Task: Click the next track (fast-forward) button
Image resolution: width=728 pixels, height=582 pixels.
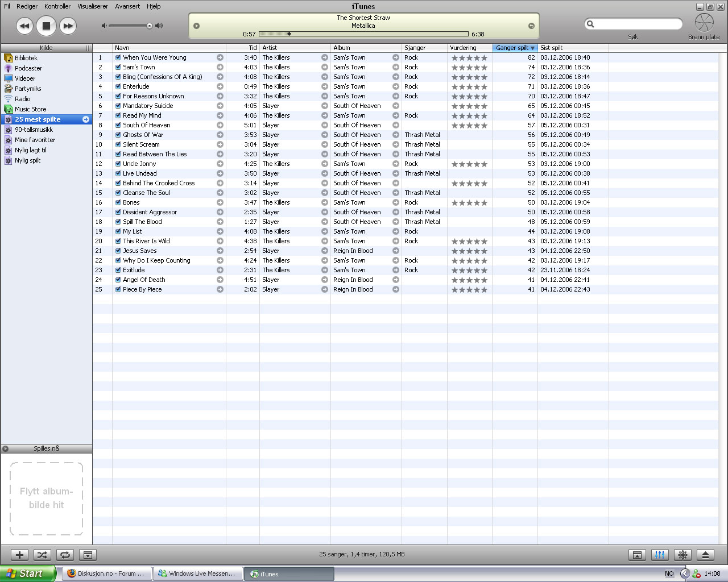Action: click(x=68, y=26)
